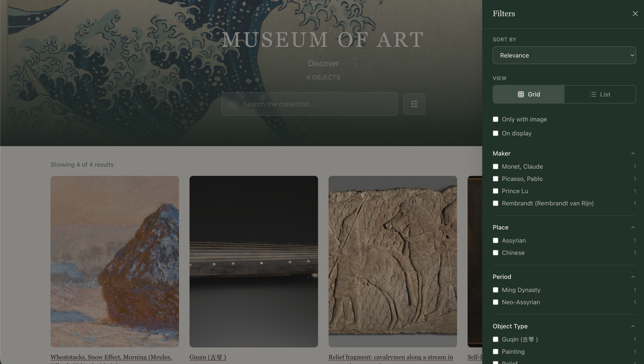The width and height of the screenshot is (644, 364).
Task: Select Ming Dynasty period checkbox
Action: pos(496,290)
